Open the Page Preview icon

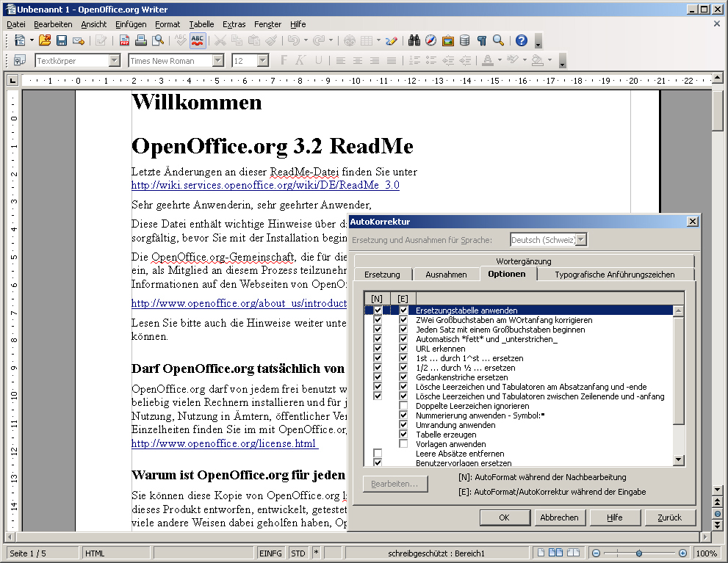[x=159, y=41]
